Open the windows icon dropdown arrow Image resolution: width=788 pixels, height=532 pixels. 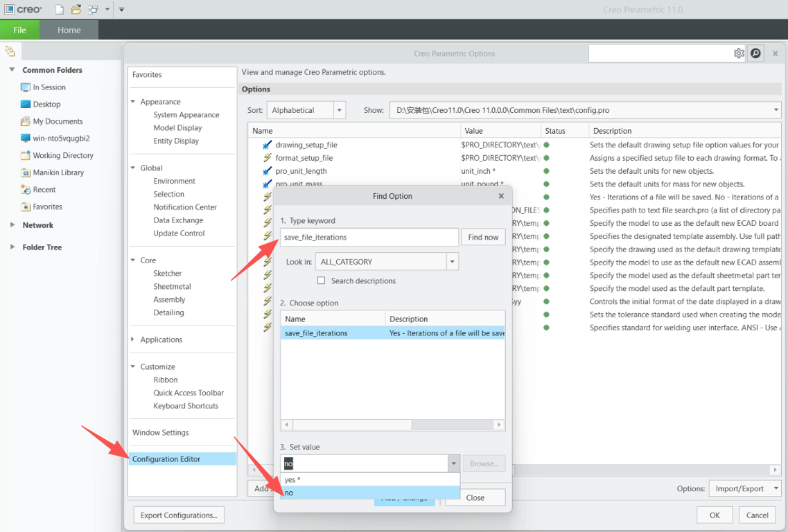click(107, 10)
